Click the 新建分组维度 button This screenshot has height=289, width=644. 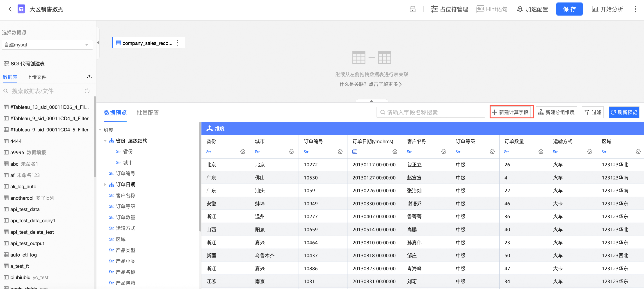tap(556, 112)
